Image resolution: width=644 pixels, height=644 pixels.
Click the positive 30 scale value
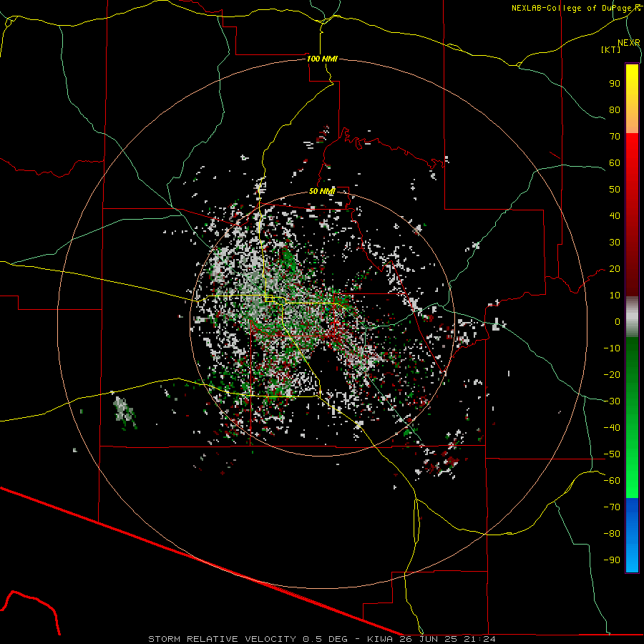tap(615, 243)
